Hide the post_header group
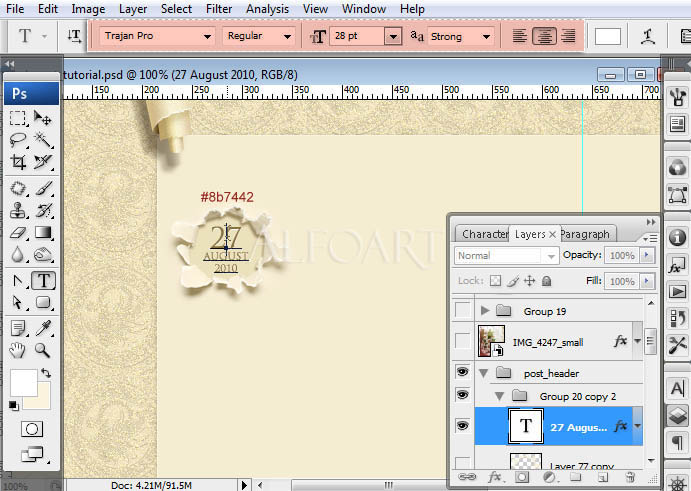This screenshot has width=691, height=491. pos(462,372)
